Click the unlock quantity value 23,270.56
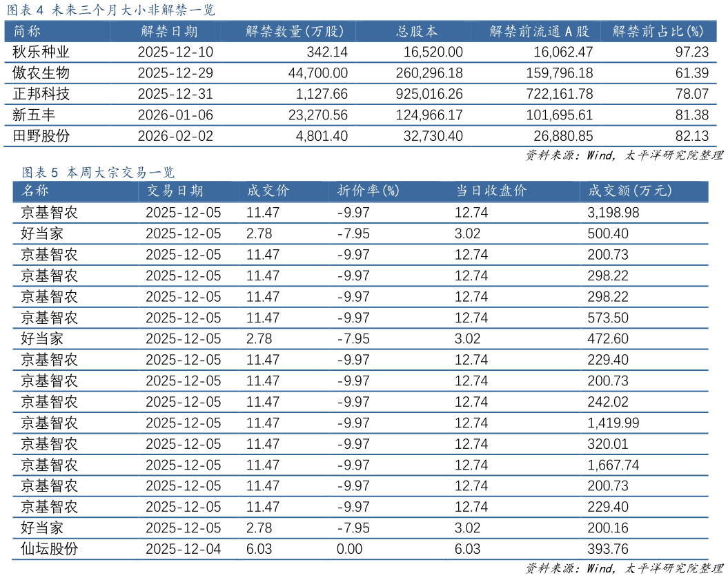The image size is (728, 578). 318,115
